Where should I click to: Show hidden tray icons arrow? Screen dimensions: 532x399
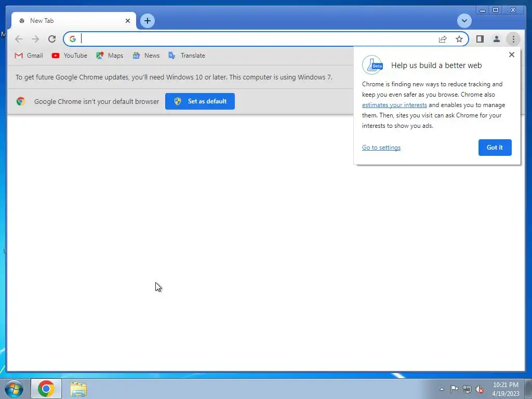[442, 389]
